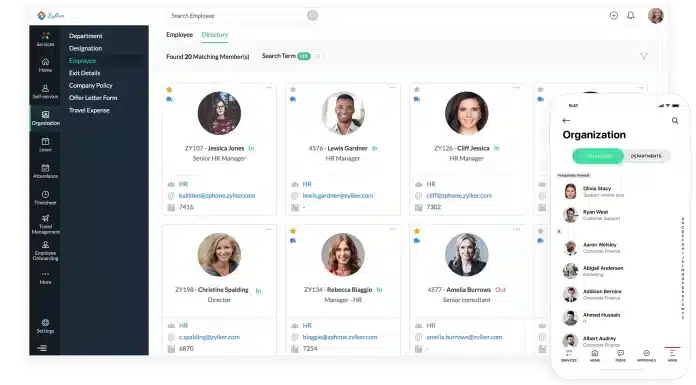Tap Approvals in mobile bottom navigation
The height and width of the screenshot is (385, 696).
(x=646, y=356)
